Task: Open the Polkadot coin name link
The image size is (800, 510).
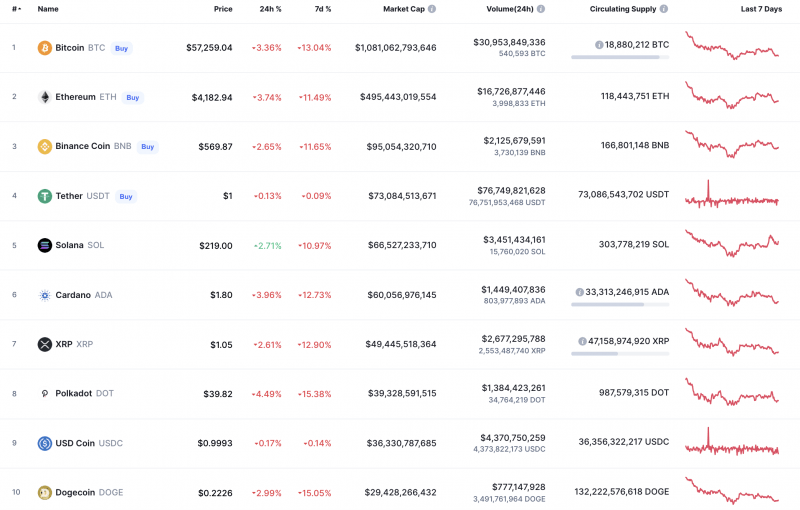Action: (x=73, y=394)
